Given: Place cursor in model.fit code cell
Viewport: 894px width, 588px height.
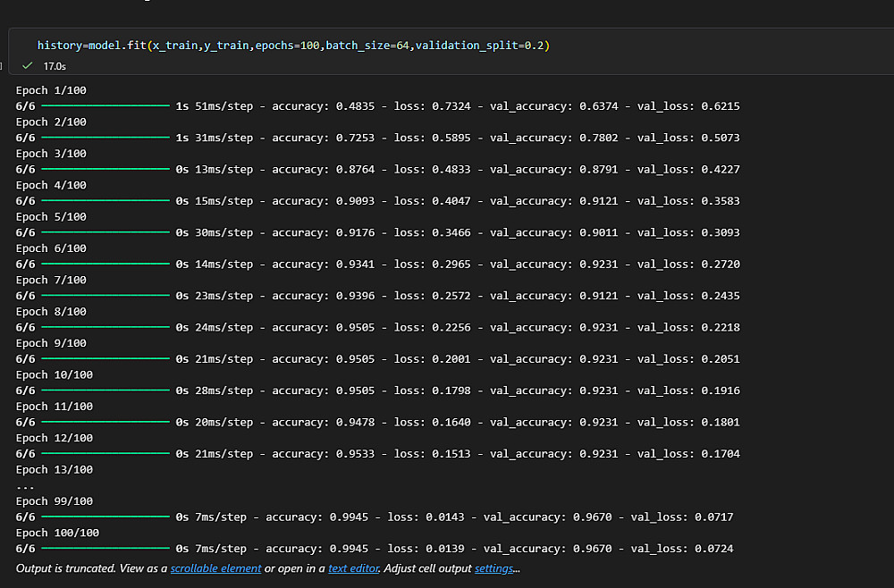Looking at the screenshot, I should (451, 45).
